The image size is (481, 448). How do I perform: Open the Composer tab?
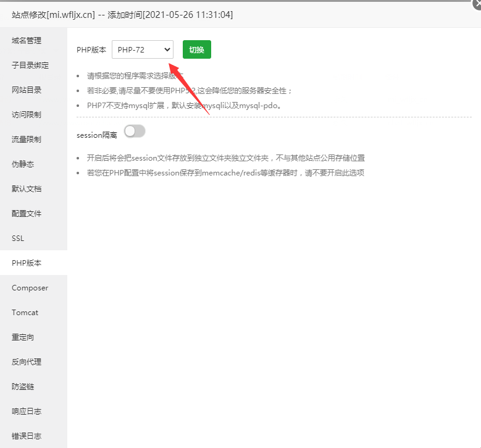(33, 288)
